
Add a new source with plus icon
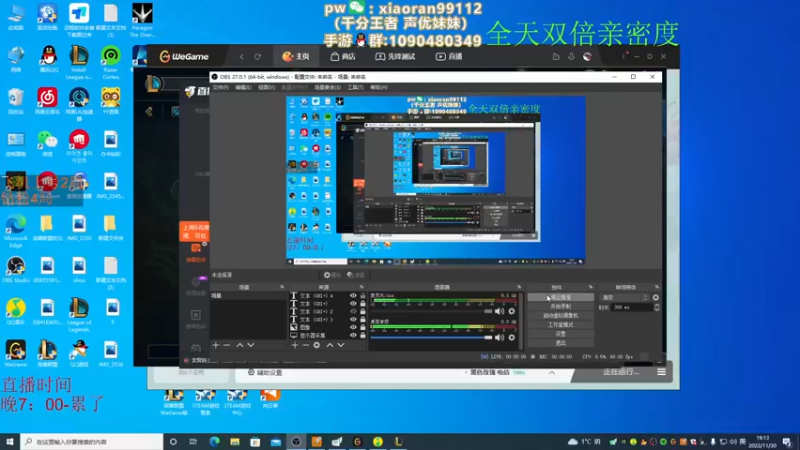click(294, 345)
